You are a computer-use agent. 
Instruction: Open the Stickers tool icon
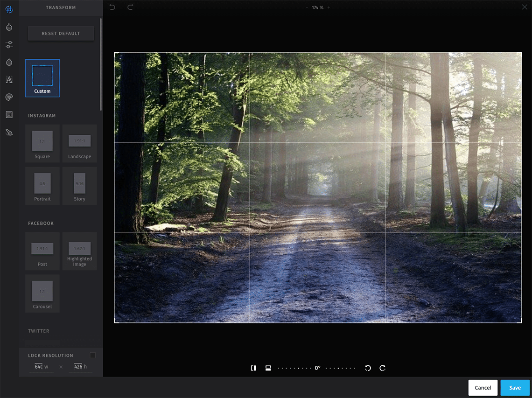9,97
